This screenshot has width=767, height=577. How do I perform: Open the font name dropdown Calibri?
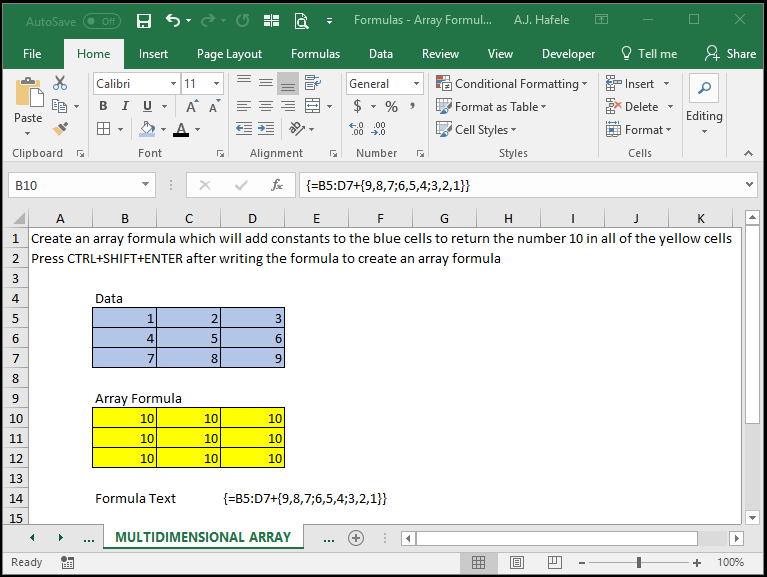point(173,84)
